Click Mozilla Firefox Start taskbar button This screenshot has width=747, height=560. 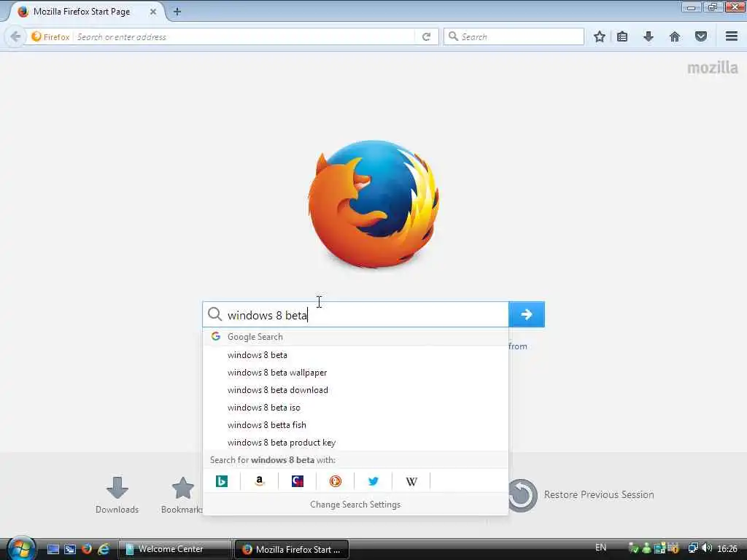(292, 549)
